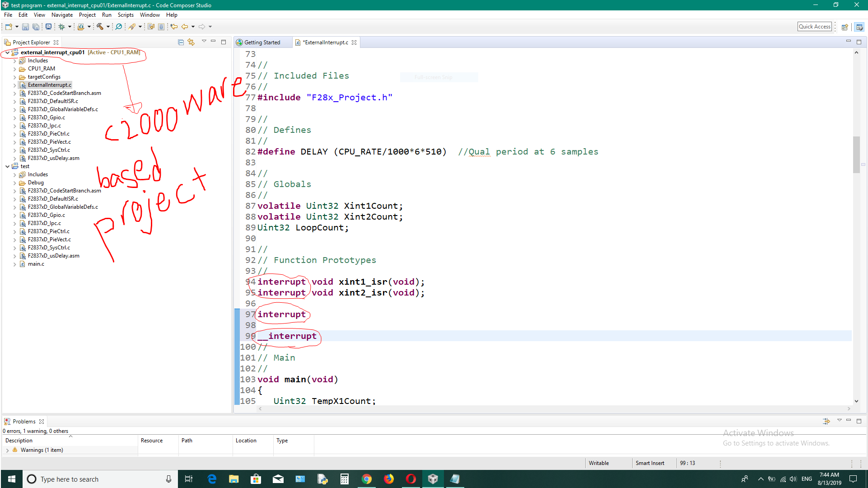The image size is (868, 488).
Task: Toggle block selection mode toolbar button
Action: (161, 27)
